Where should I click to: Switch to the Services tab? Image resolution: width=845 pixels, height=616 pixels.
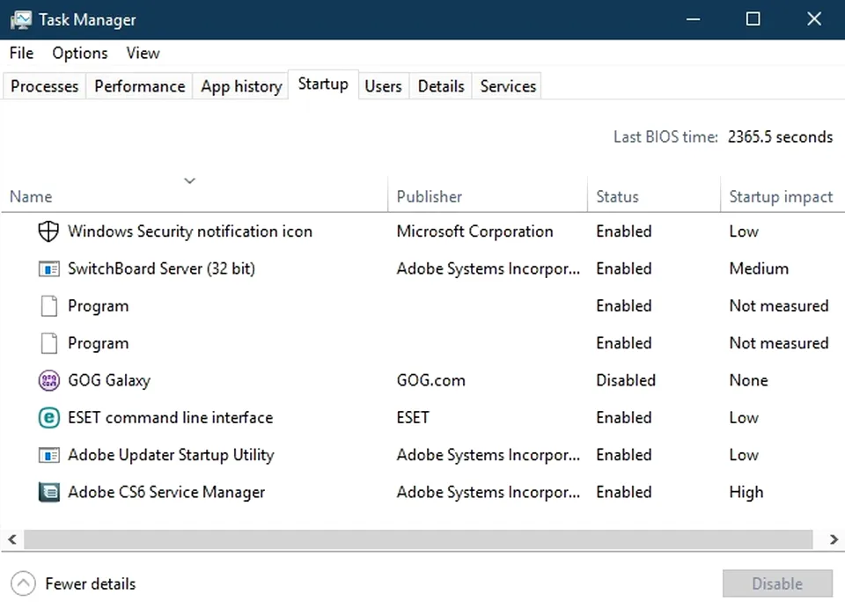(x=508, y=86)
